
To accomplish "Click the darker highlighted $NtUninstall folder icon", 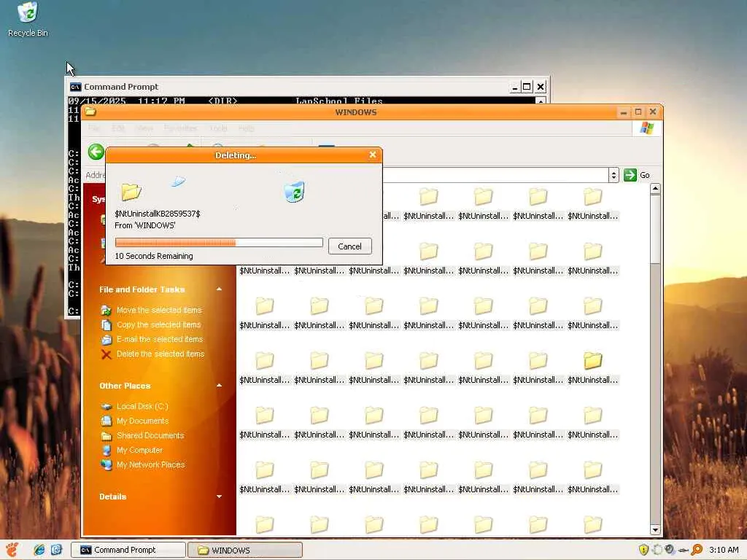I will click(x=592, y=360).
